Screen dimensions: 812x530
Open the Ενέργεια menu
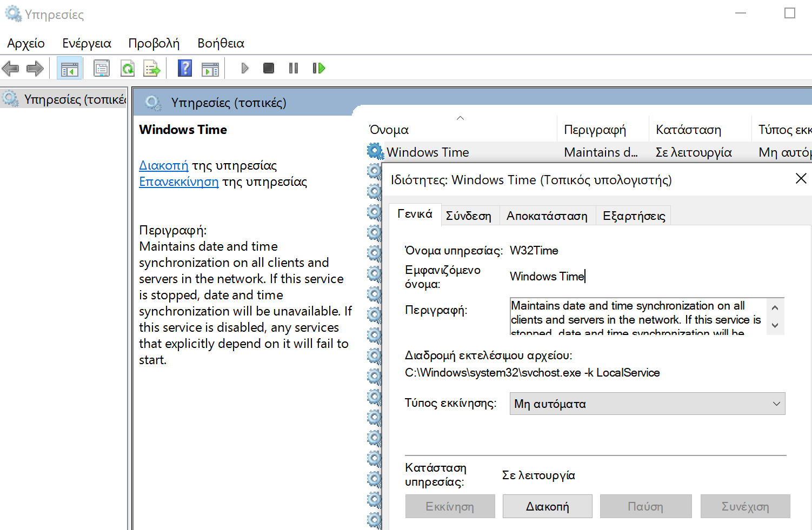pyautogui.click(x=86, y=43)
